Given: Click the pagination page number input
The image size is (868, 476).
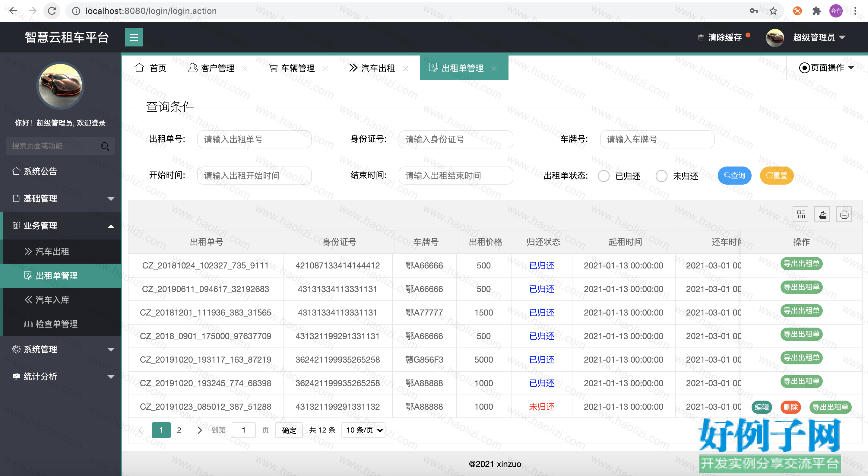Looking at the screenshot, I should [244, 430].
